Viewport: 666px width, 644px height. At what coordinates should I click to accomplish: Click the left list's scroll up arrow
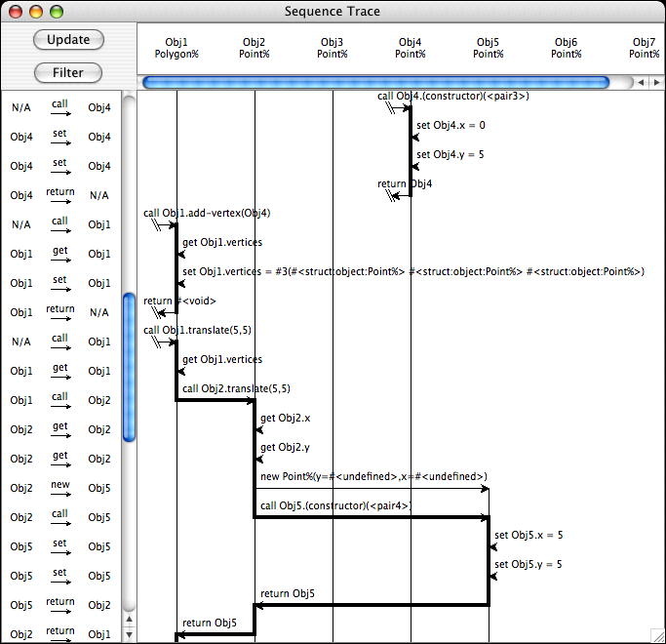(x=129, y=621)
